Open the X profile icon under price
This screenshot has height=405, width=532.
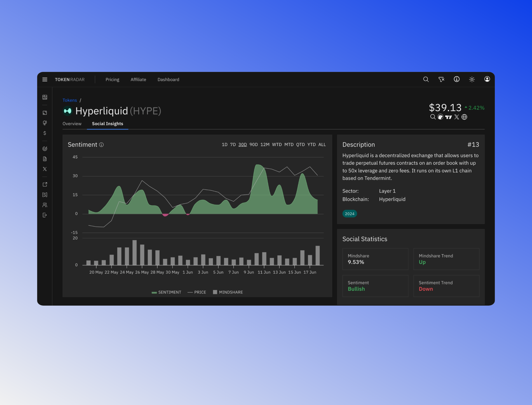(457, 117)
